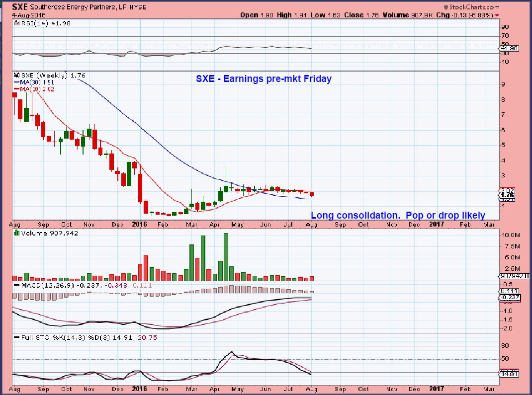Click the blue MA(30) 1.51 legend entry
This screenshot has width=532, height=395.
[34, 82]
